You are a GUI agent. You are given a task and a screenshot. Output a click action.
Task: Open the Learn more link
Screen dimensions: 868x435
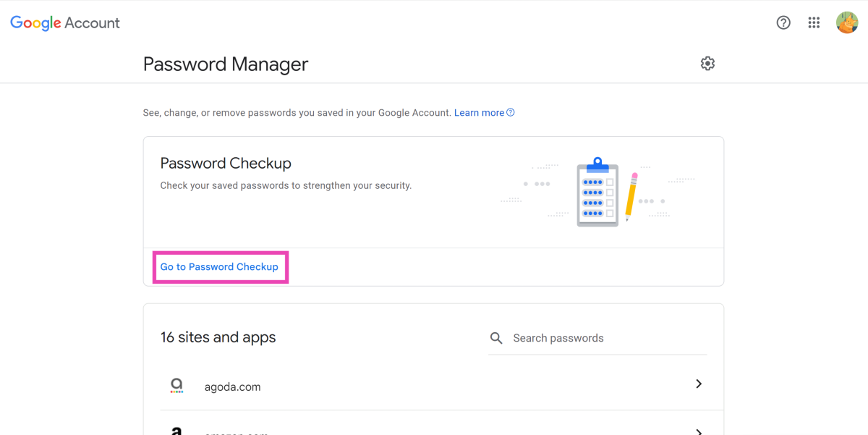coord(479,112)
